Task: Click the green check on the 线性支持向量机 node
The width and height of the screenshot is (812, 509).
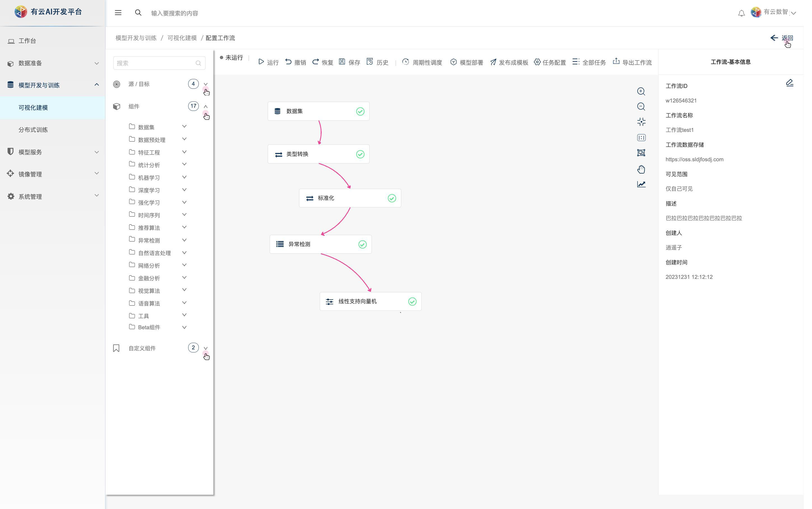Action: 412,302
